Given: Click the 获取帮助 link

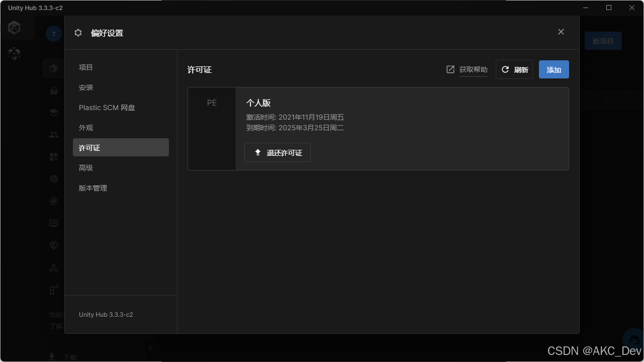Looking at the screenshot, I should [x=473, y=70].
